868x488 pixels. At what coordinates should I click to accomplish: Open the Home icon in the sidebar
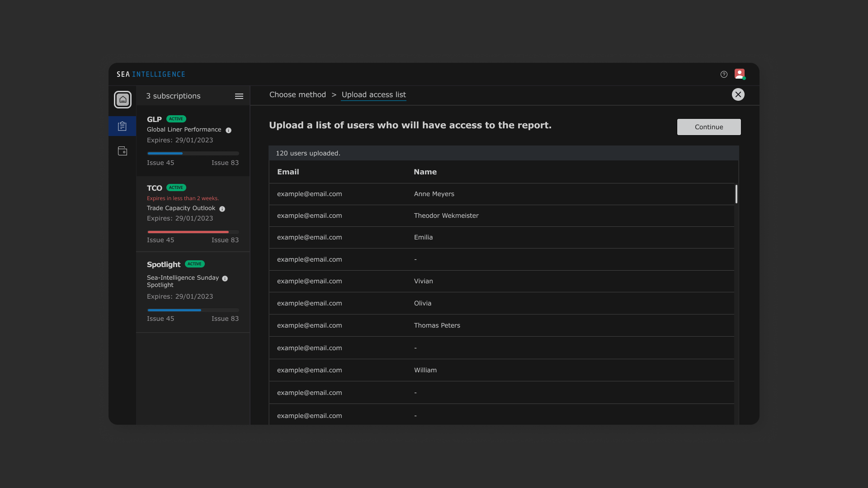(x=123, y=99)
